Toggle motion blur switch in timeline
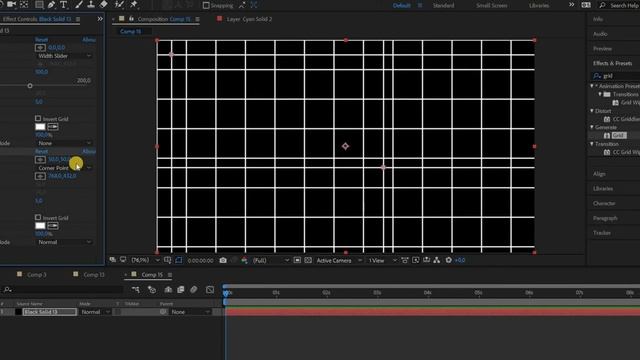 point(193,289)
